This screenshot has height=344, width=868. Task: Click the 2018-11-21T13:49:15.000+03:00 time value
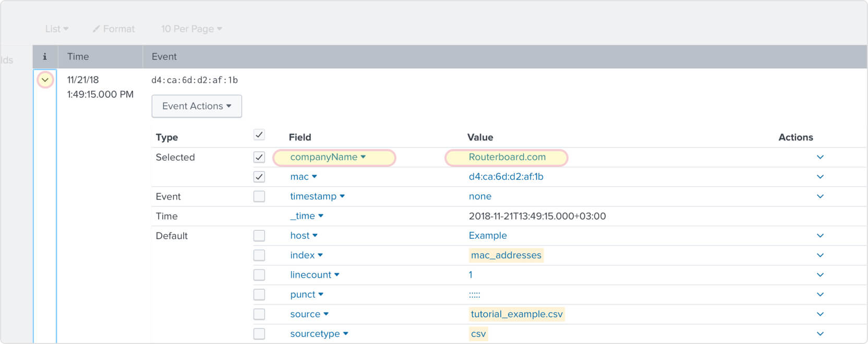pyautogui.click(x=537, y=216)
